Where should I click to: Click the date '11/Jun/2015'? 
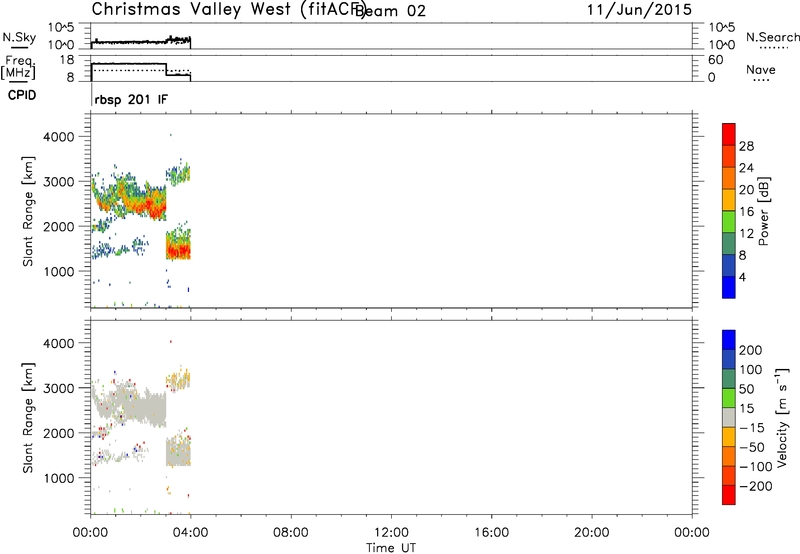pos(639,10)
